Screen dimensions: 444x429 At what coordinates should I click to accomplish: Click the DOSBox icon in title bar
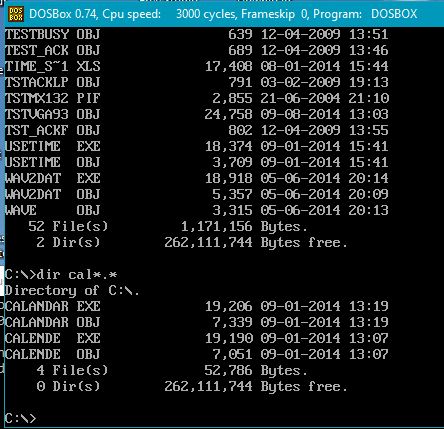coord(16,14)
